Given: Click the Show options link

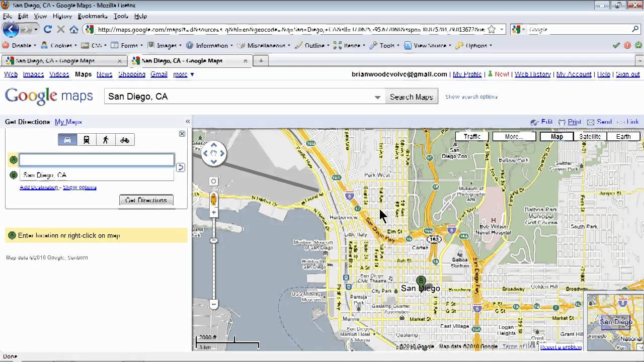Looking at the screenshot, I should [79, 187].
